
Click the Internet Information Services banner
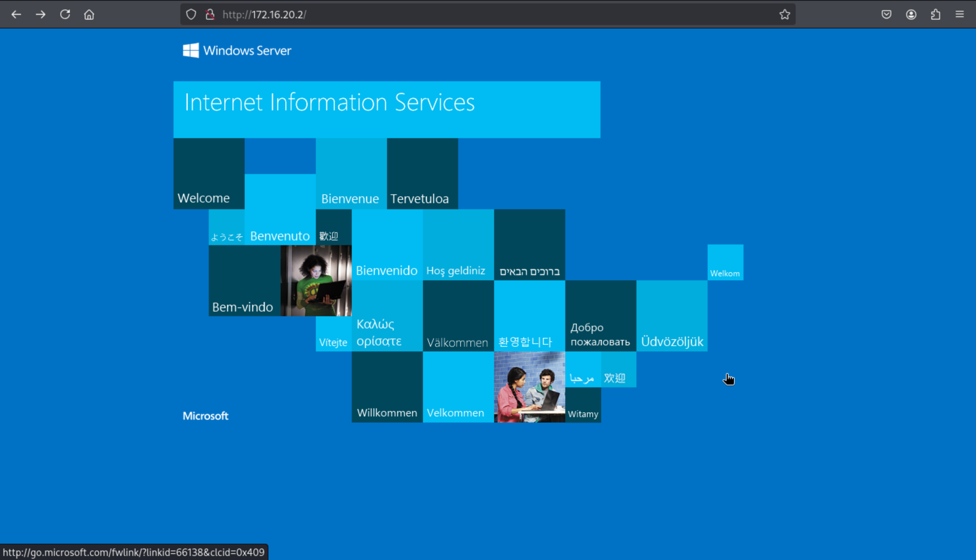(386, 109)
